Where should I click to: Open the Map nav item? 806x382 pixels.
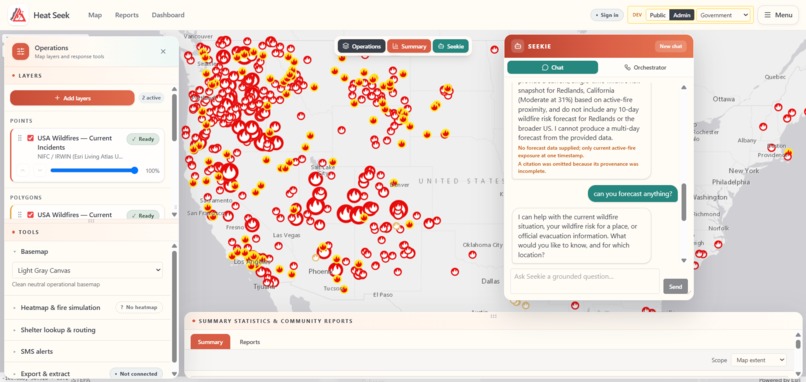pos(95,15)
